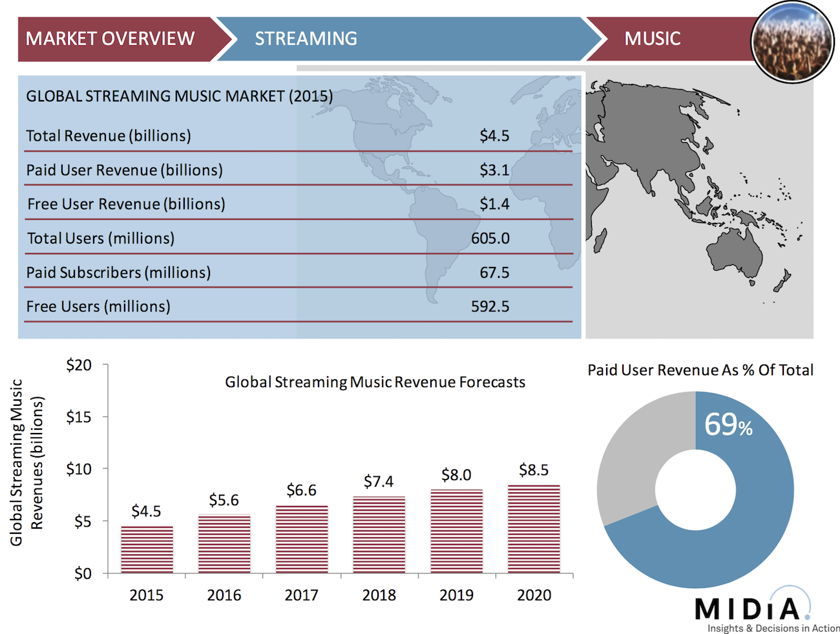This screenshot has width=840, height=634.
Task: Click the $7.4 bar data label
Action: [x=379, y=481]
